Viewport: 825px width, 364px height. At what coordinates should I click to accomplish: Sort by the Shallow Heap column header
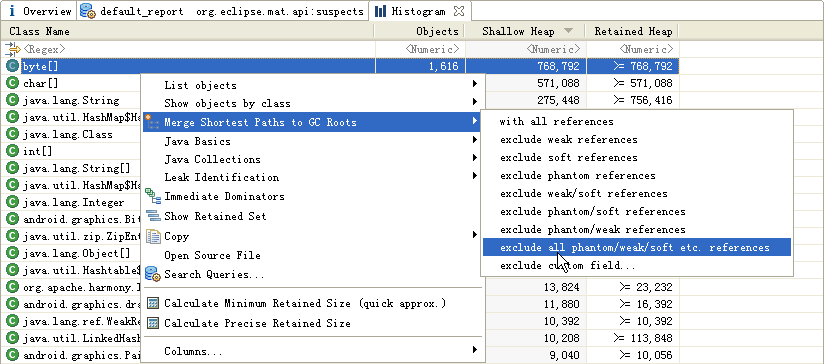[526, 31]
